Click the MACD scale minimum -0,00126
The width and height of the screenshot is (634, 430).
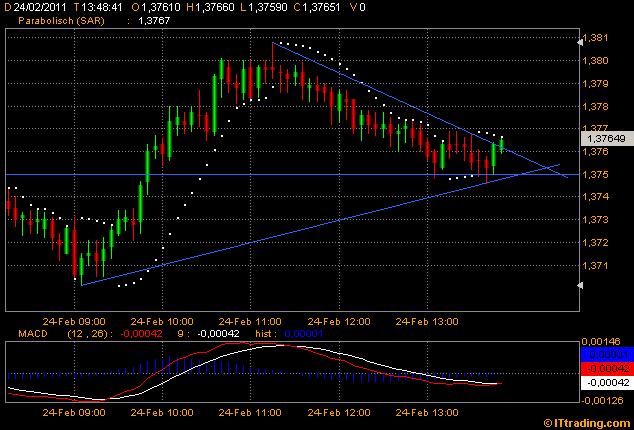tap(601, 400)
